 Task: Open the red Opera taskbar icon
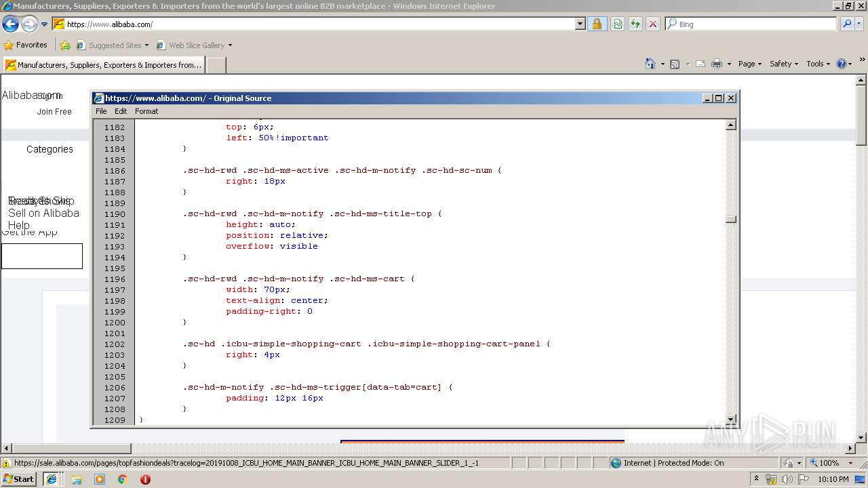click(145, 479)
